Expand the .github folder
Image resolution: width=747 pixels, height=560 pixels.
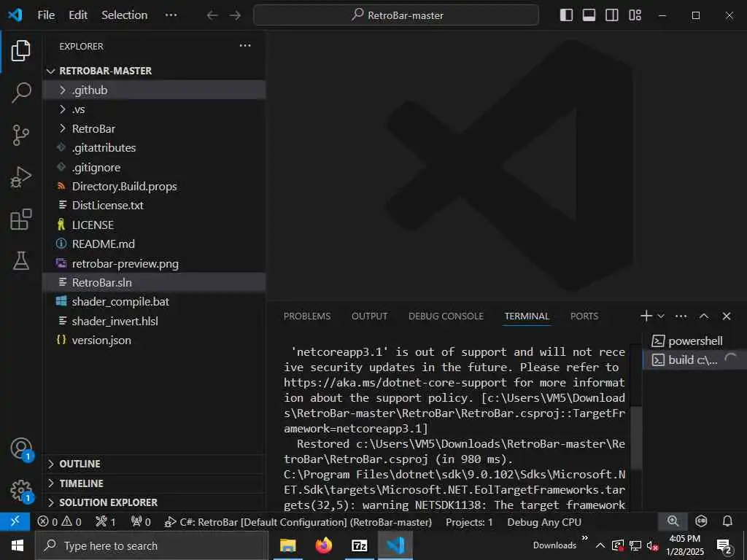(x=154, y=90)
